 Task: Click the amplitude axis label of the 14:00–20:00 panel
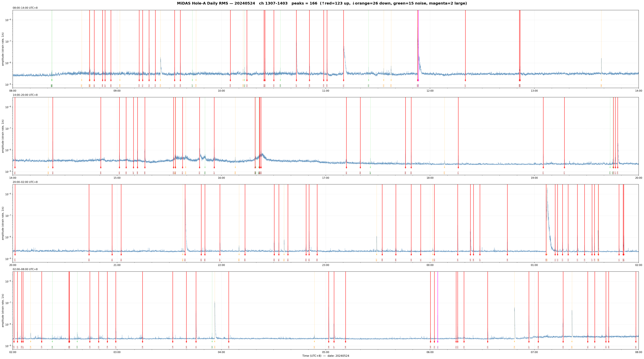click(3, 136)
